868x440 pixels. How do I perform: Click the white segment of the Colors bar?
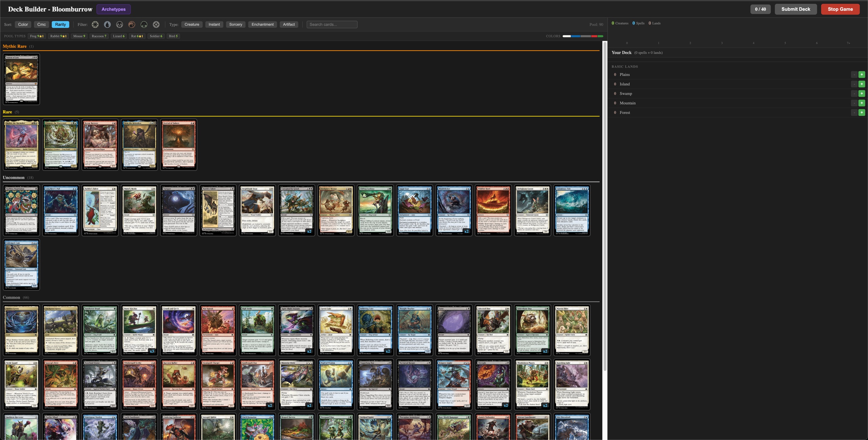567,36
